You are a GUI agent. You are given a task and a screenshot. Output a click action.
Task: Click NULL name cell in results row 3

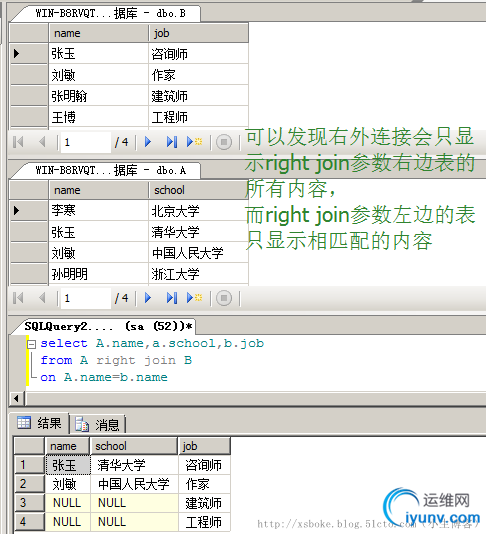tap(68, 503)
